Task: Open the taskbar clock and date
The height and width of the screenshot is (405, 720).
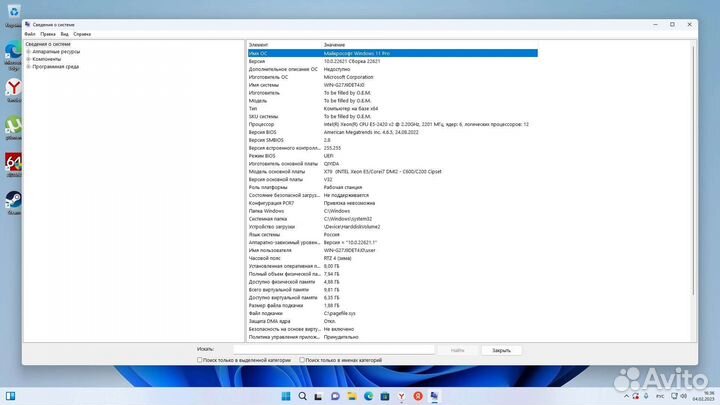Action: (x=703, y=396)
